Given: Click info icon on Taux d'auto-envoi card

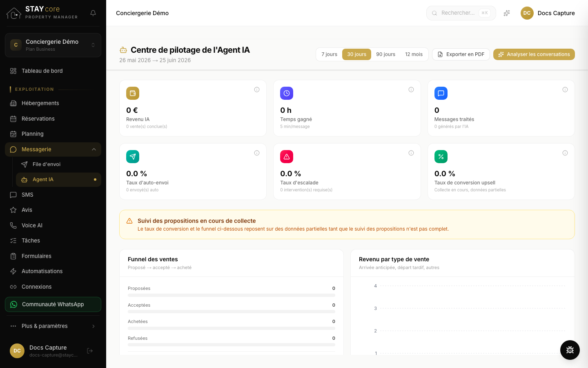Looking at the screenshot, I should click(257, 153).
